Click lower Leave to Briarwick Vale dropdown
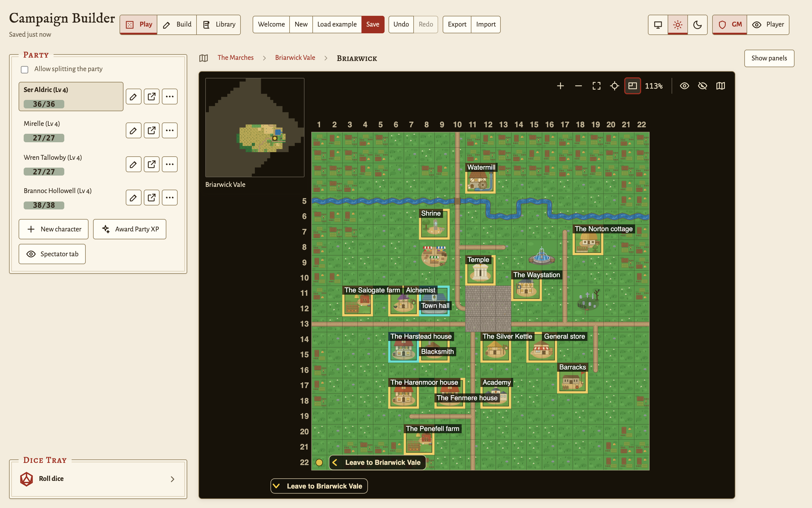The image size is (812, 508). pyautogui.click(x=319, y=486)
